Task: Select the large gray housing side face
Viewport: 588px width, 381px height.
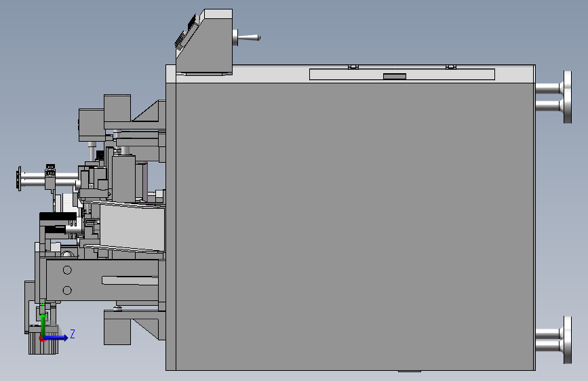Action: click(355, 226)
